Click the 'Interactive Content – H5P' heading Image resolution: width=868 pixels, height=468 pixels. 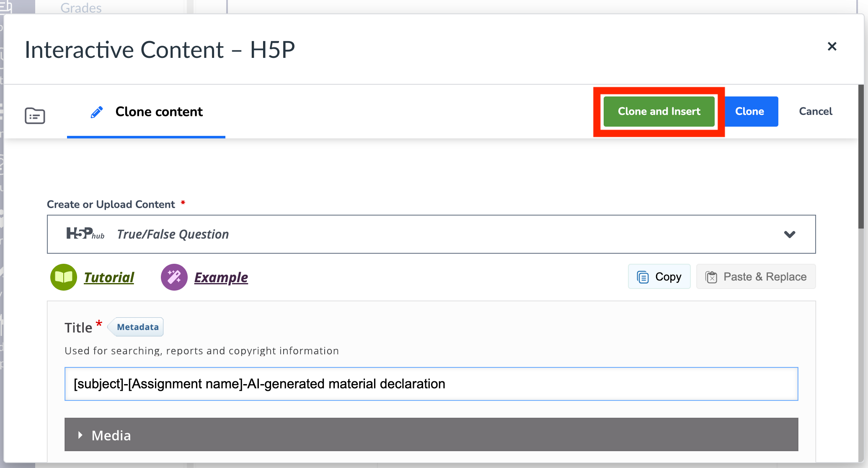160,50
